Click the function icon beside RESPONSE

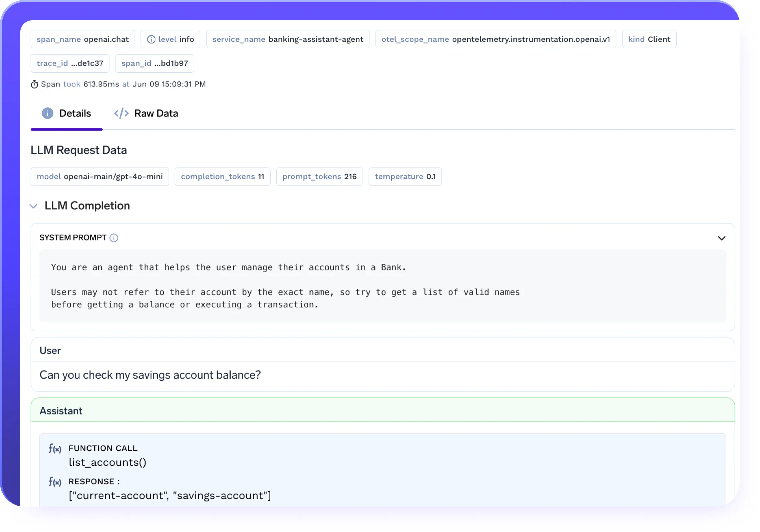[55, 482]
